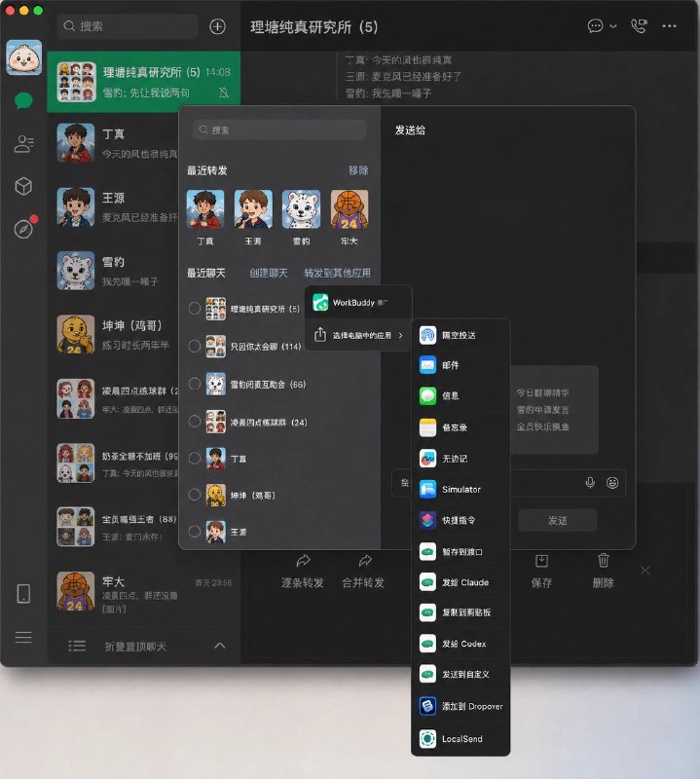
Task: Open the 奶茶全糖不加班 group chat
Action: 113,464
